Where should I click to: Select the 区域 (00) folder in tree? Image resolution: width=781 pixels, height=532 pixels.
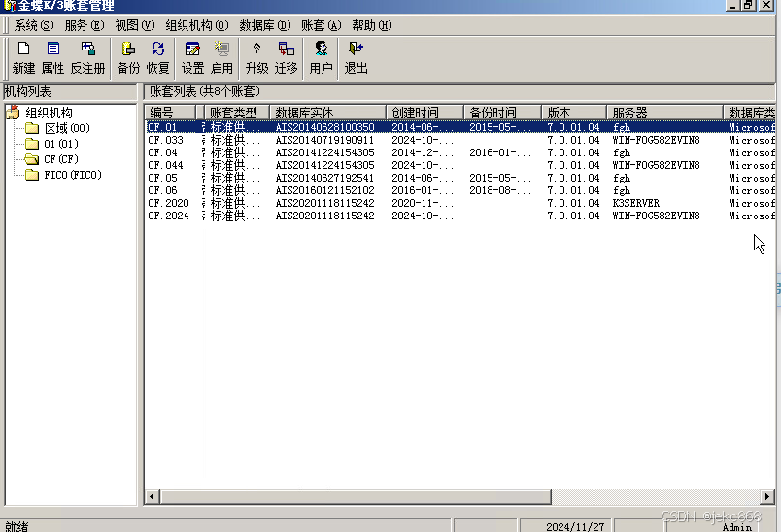pyautogui.click(x=67, y=128)
